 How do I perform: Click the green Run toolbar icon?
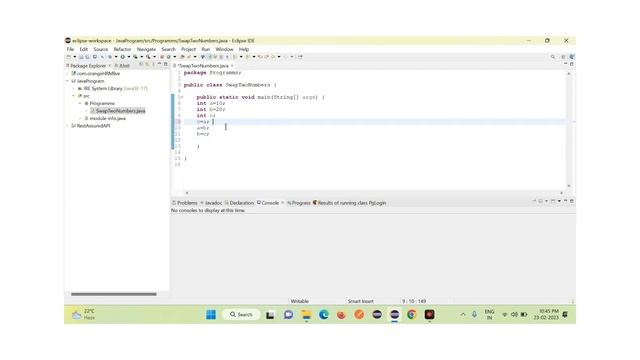pos(122,57)
